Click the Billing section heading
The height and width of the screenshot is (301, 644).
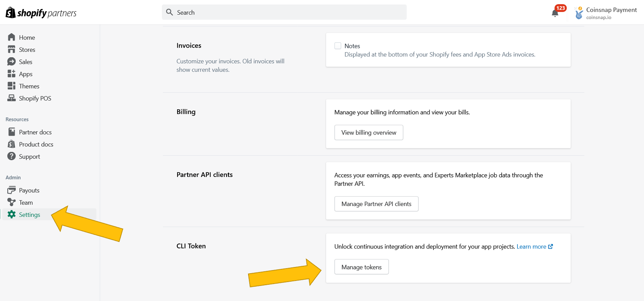(x=186, y=112)
